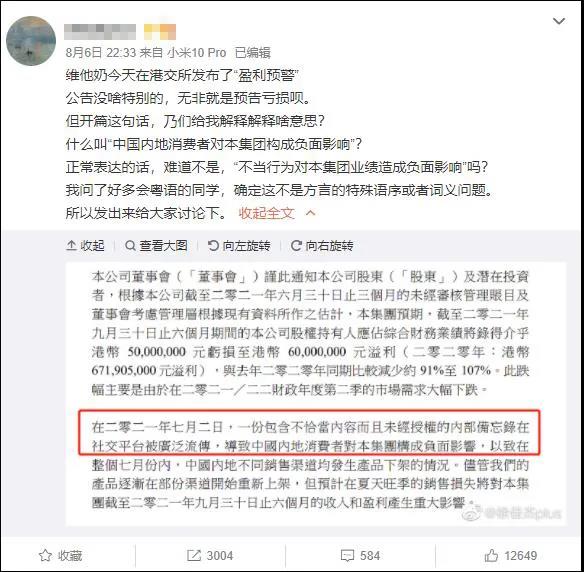Select the upload arrow icon beside 收起
The width and height of the screenshot is (584, 572).
(71, 245)
